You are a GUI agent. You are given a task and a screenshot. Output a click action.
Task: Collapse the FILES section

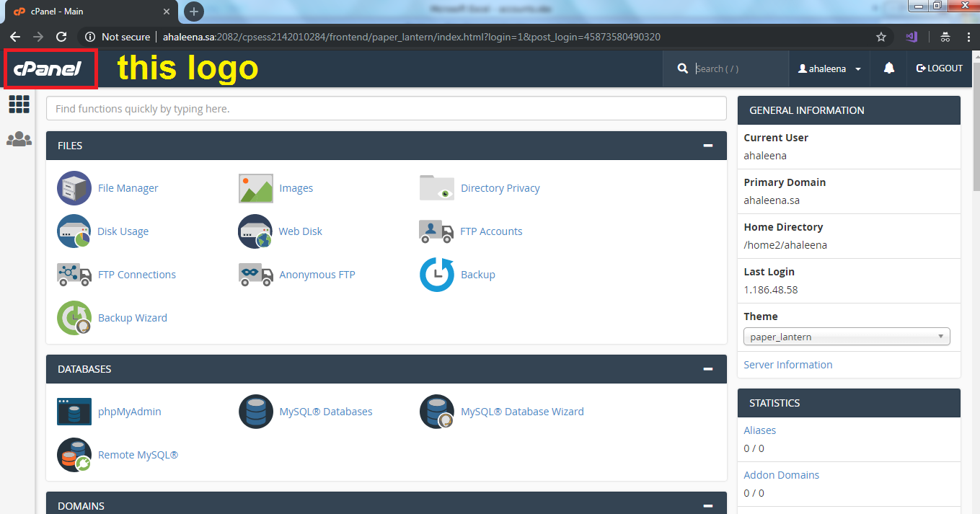click(x=708, y=146)
